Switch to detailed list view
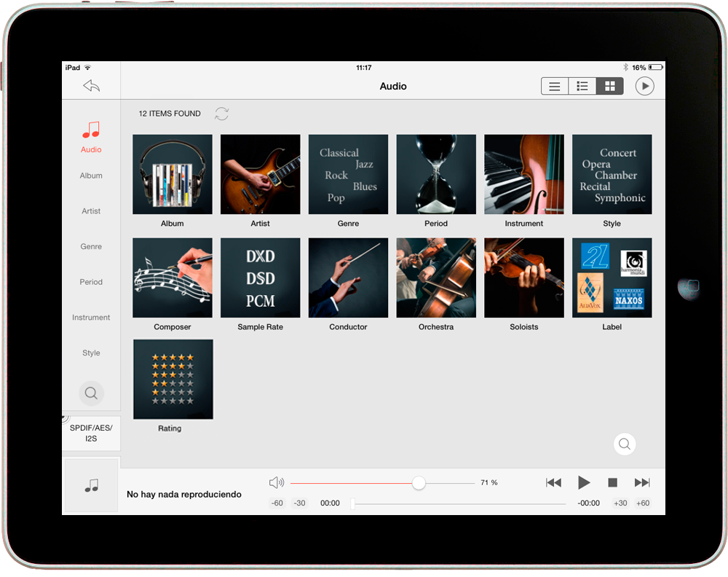 (582, 86)
